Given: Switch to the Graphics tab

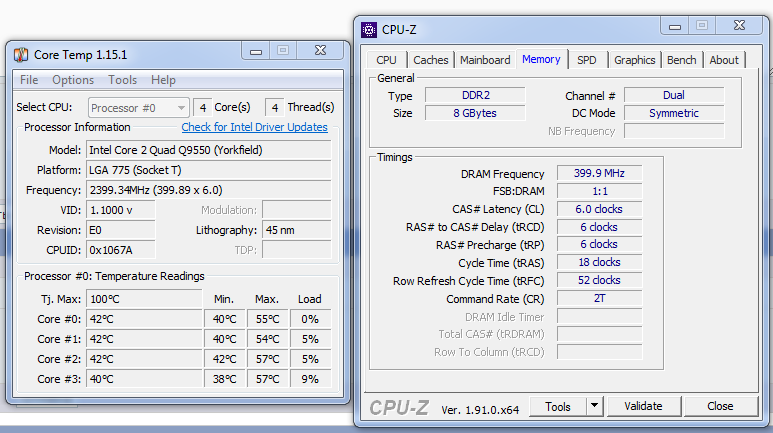Looking at the screenshot, I should pyautogui.click(x=634, y=60).
